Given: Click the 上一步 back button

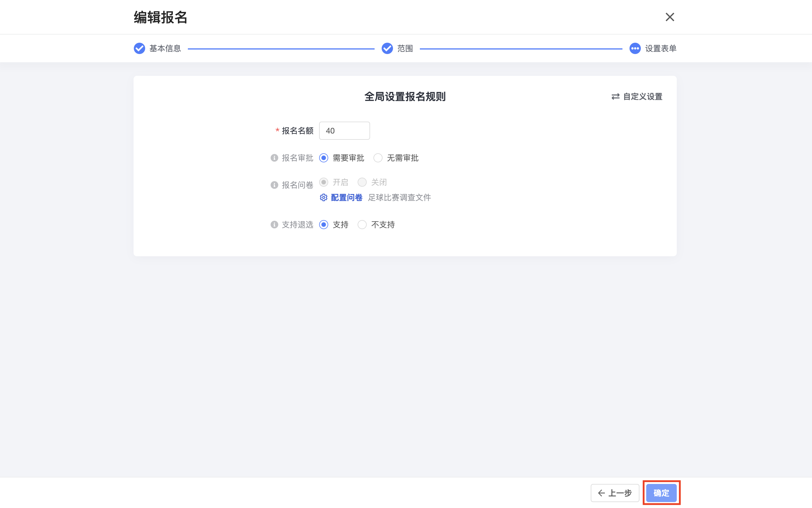Looking at the screenshot, I should coord(615,493).
